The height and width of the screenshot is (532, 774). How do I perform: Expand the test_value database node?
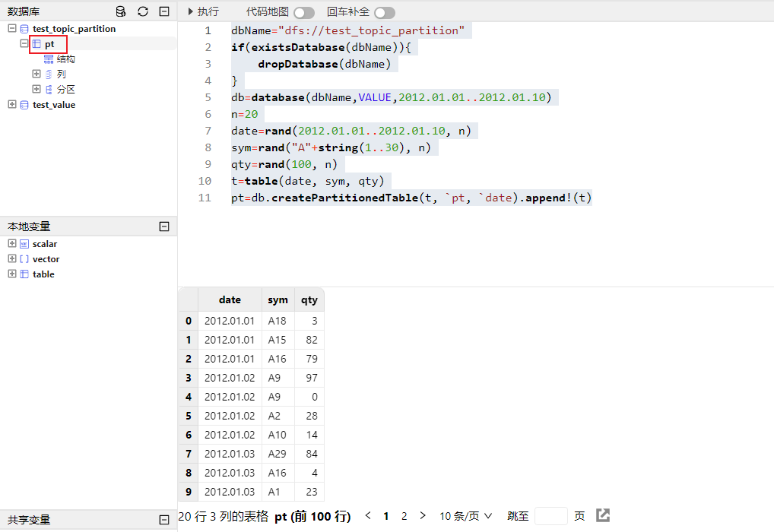coord(12,104)
